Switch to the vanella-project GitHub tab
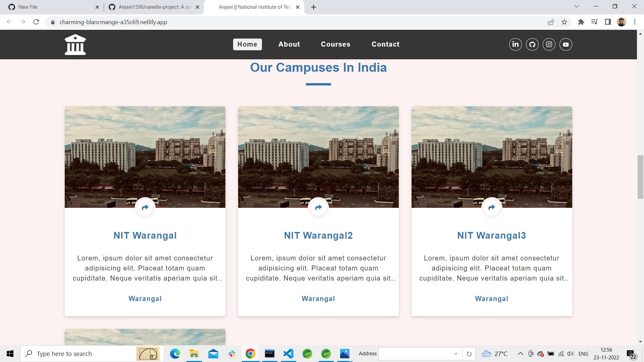The image size is (644, 362). point(154,7)
